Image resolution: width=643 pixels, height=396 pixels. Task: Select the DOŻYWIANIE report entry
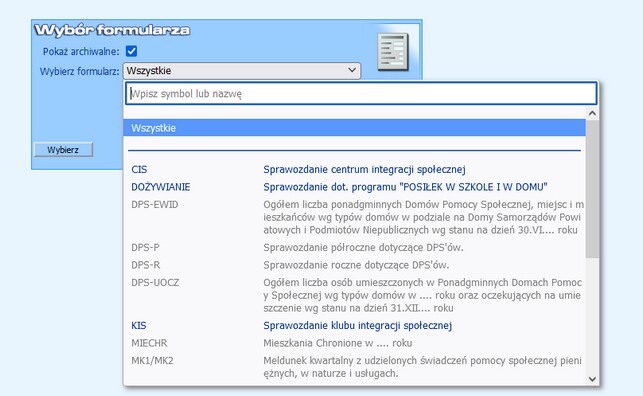(354, 187)
